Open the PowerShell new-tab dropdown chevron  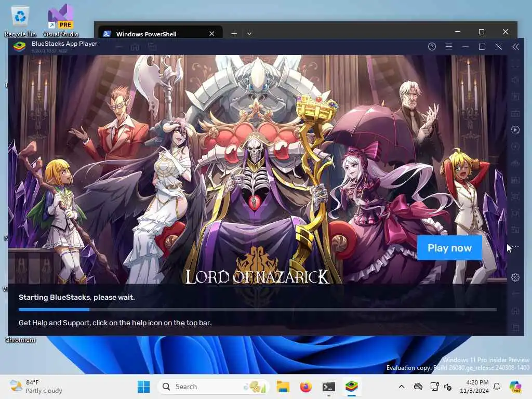point(249,34)
